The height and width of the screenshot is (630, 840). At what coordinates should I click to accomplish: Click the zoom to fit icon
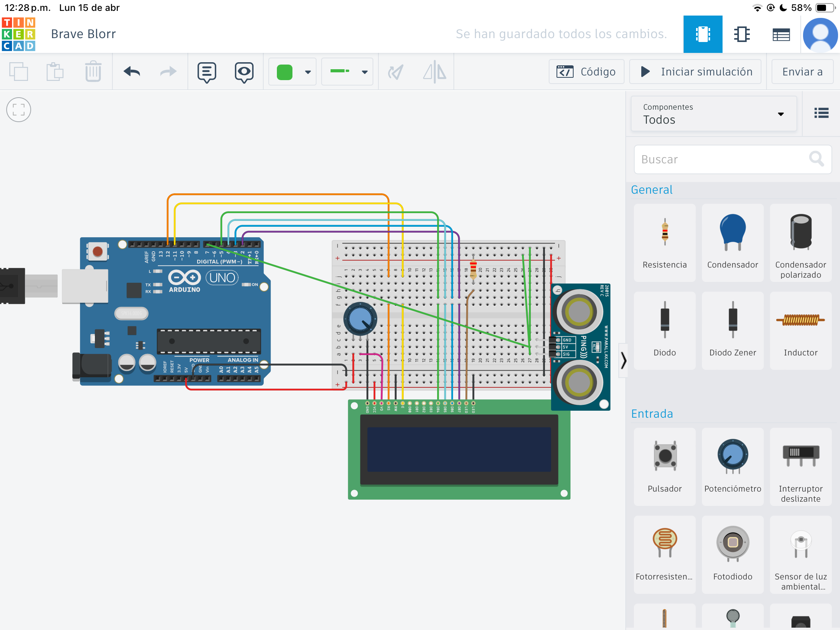19,110
